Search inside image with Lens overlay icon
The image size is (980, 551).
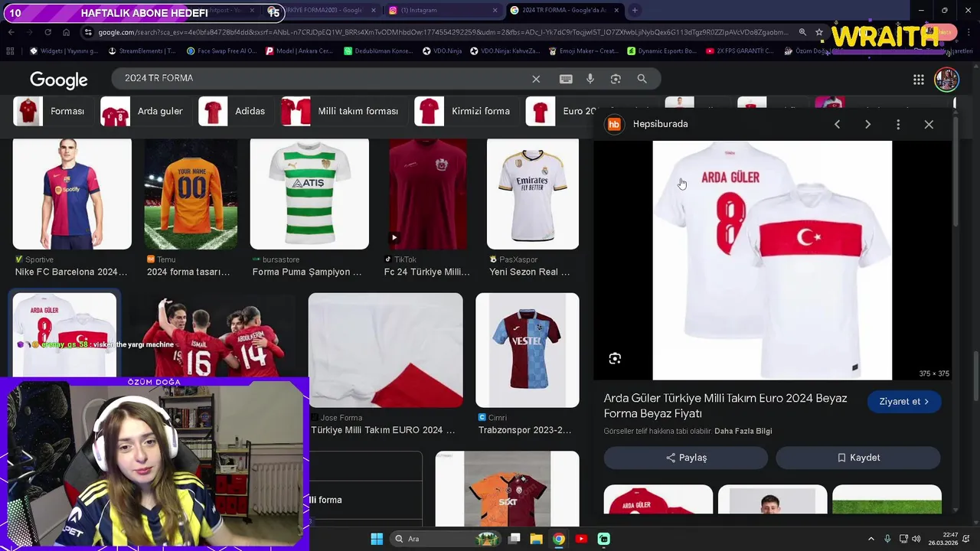[615, 358]
